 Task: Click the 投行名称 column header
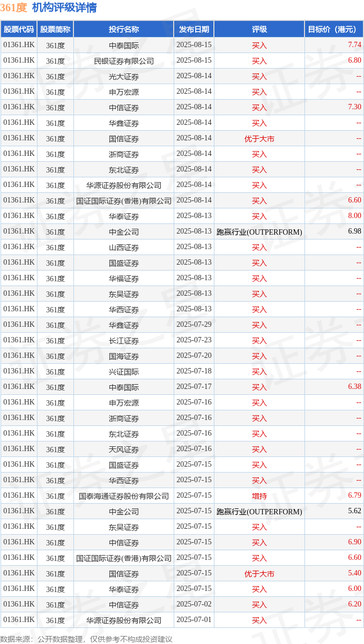coord(124,29)
